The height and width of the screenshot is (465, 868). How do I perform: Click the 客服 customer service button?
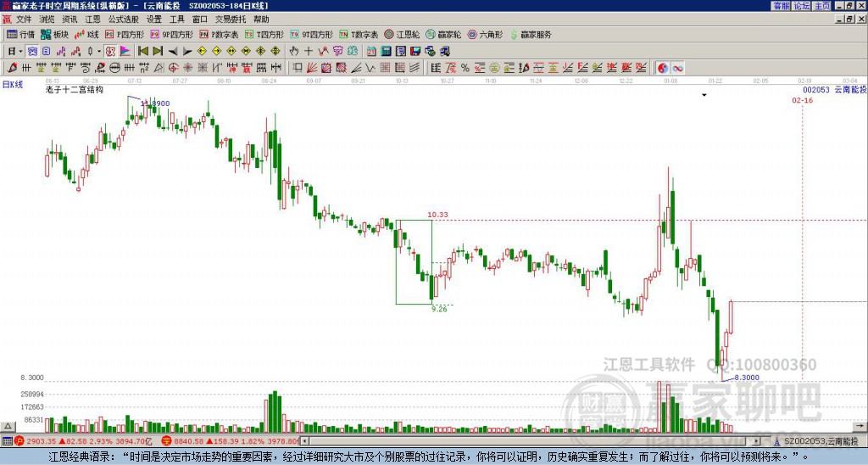coord(782,6)
